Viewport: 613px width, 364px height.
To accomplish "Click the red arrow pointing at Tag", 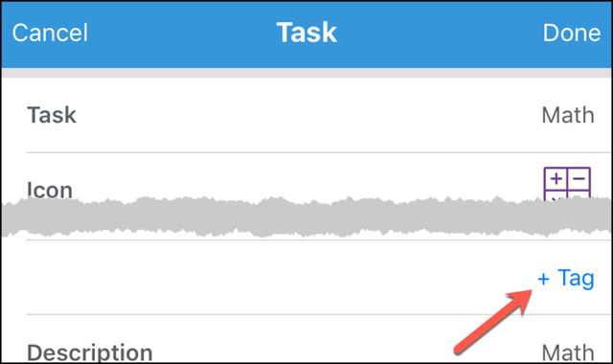I will (493, 322).
